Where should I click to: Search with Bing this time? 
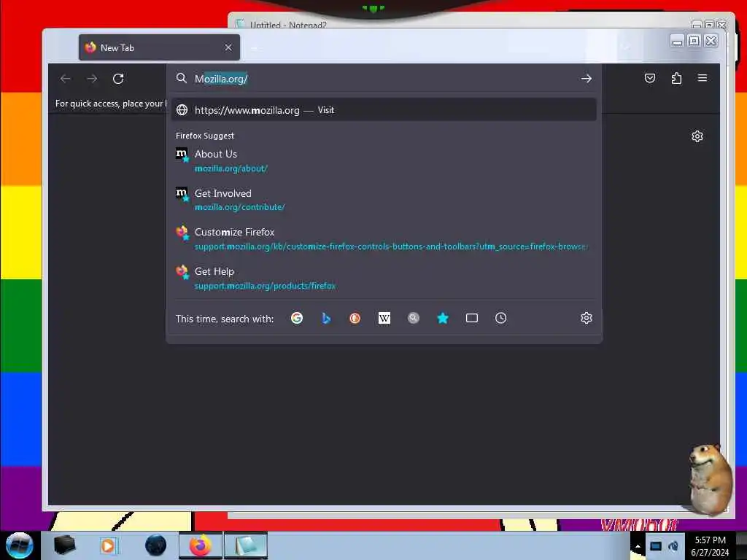[x=326, y=318]
